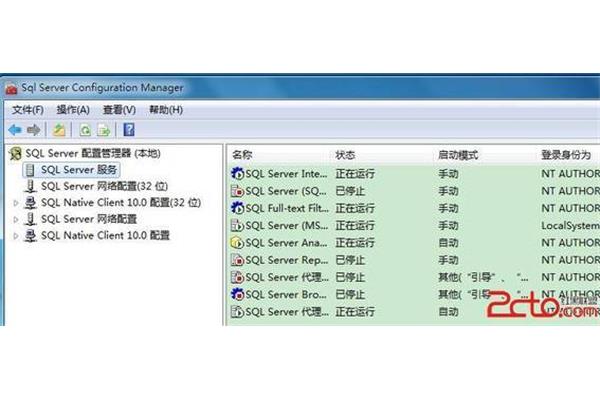600x400 pixels.
Task: Expand the SQL Native Client 10.0 配置 node
Action: tap(16, 236)
